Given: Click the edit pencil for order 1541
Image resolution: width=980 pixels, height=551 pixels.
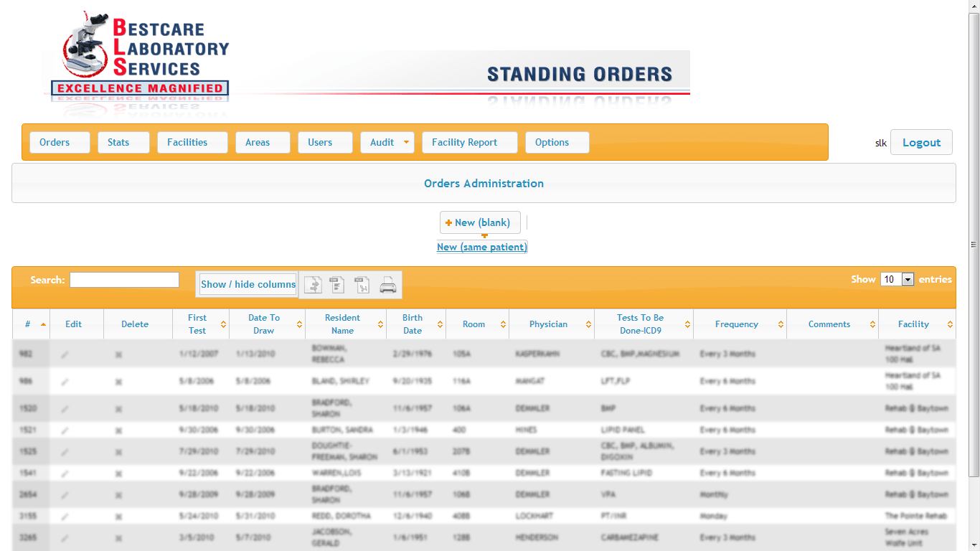Looking at the screenshot, I should point(65,474).
